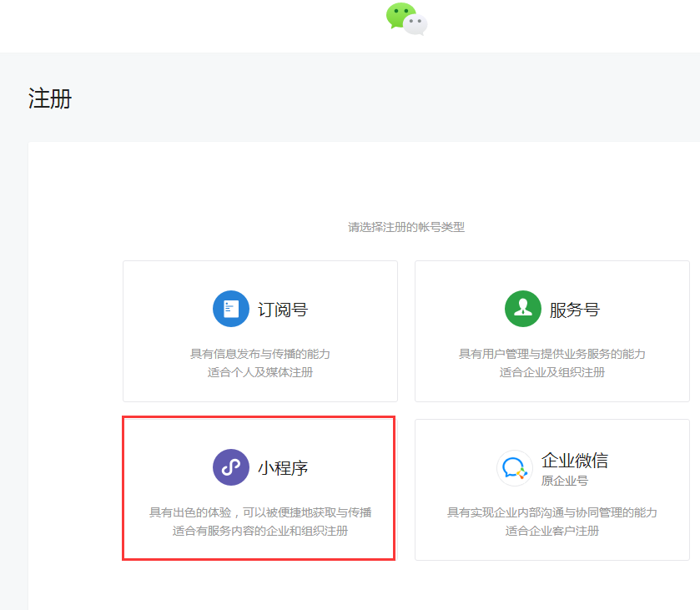Click the green 服务号 person icon
Image resolution: width=700 pixels, height=610 pixels.
523,309
